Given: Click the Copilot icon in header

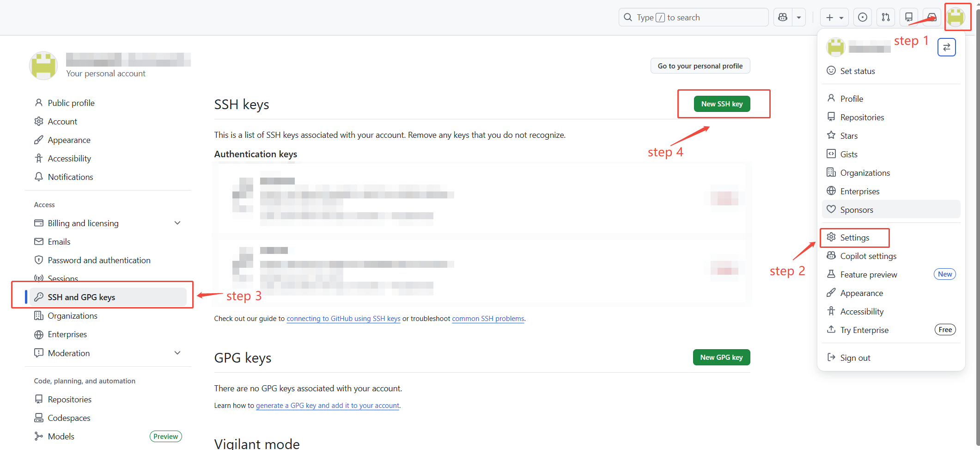Looking at the screenshot, I should [x=783, y=18].
